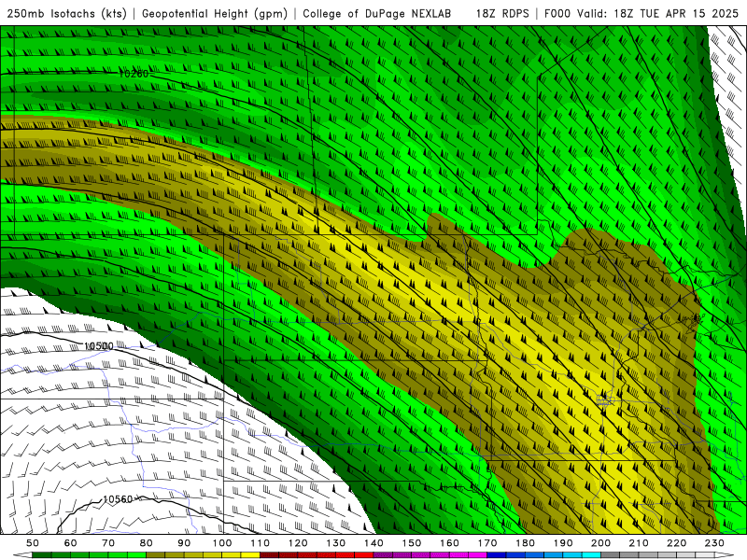747x560 pixels.
Task: Click the 190 value on the color scale
Action: point(564,543)
